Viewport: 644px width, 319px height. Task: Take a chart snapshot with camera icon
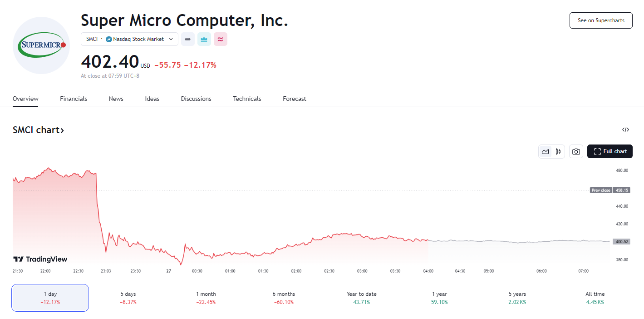(x=576, y=152)
